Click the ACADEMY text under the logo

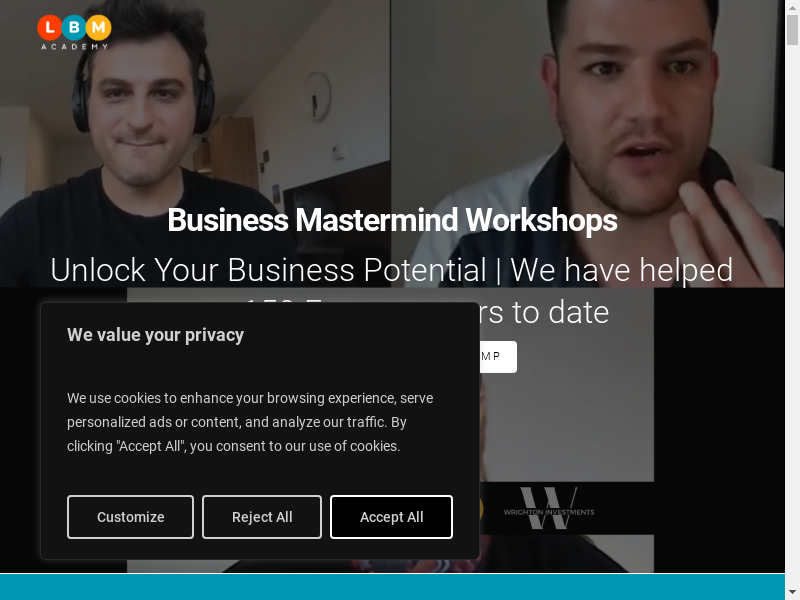(x=74, y=46)
